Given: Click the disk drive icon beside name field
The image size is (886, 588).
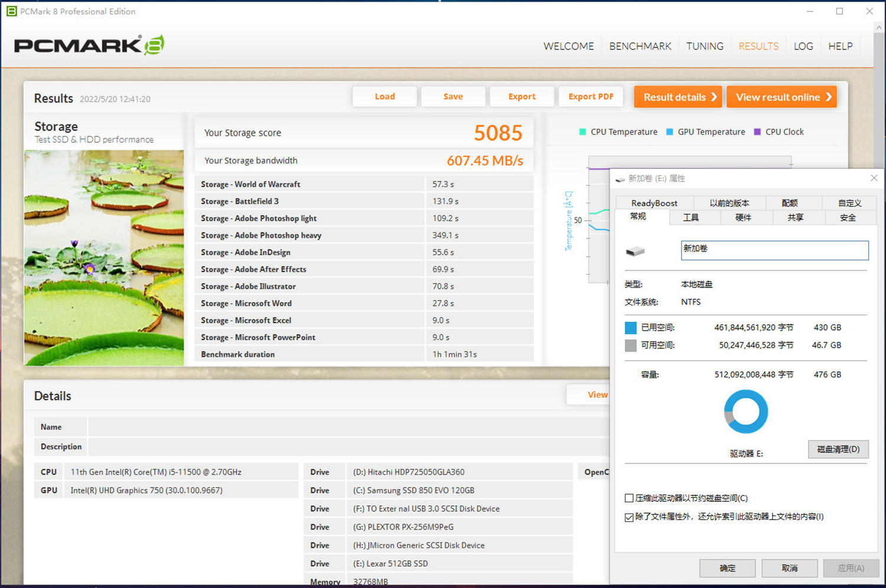Looking at the screenshot, I should coord(635,251).
